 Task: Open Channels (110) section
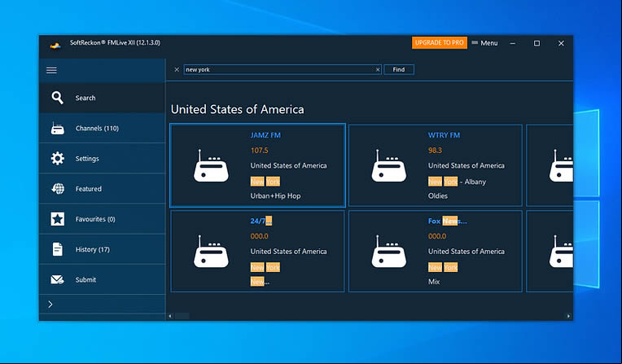tap(103, 128)
